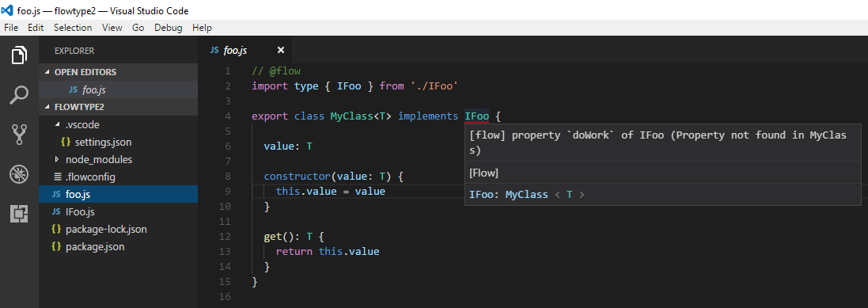Click the underlined IFoo after implements
This screenshot has width=868, height=308.
tap(476, 116)
